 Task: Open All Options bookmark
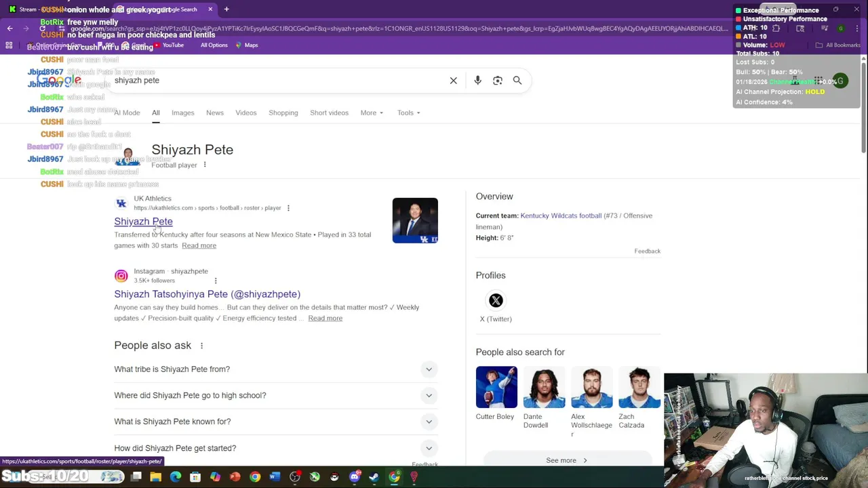[214, 45]
